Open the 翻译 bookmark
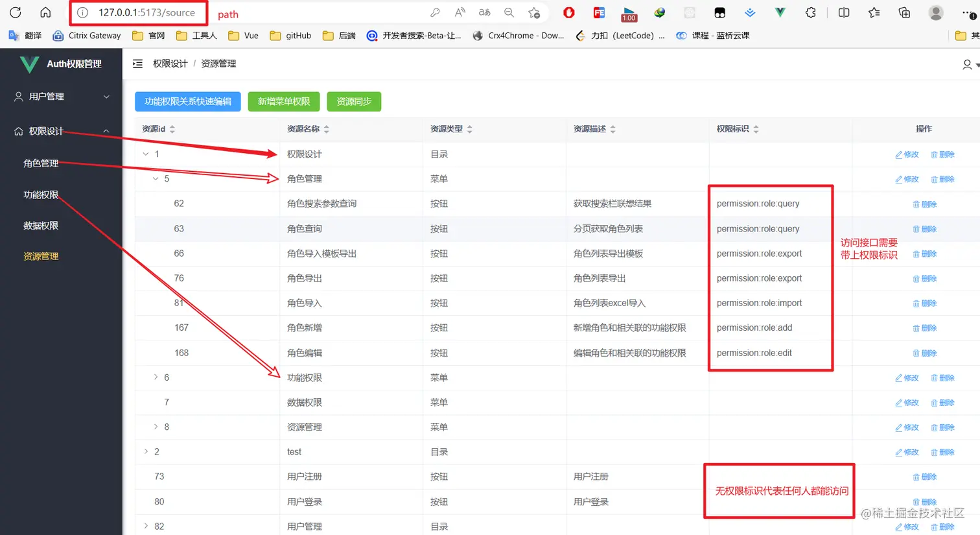Screen dimensions: 980x535 [x=25, y=36]
